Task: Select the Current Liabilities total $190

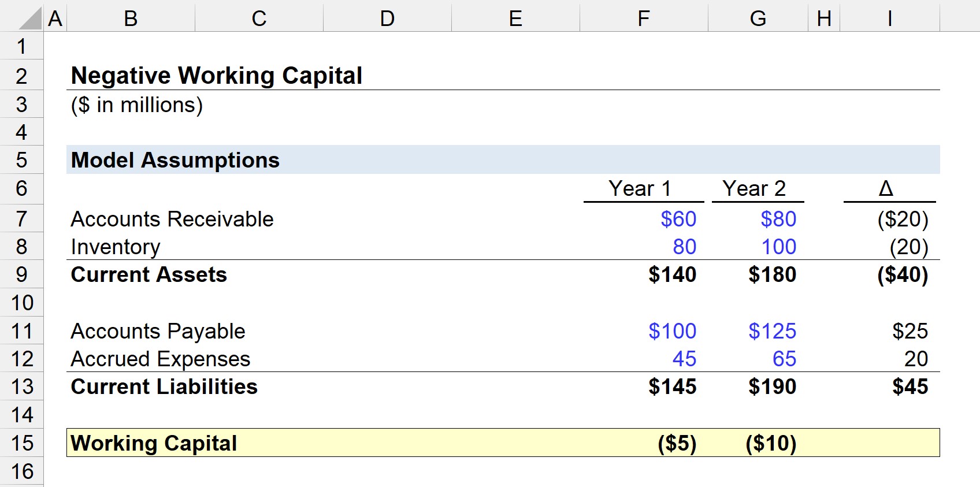Action: pos(772,386)
